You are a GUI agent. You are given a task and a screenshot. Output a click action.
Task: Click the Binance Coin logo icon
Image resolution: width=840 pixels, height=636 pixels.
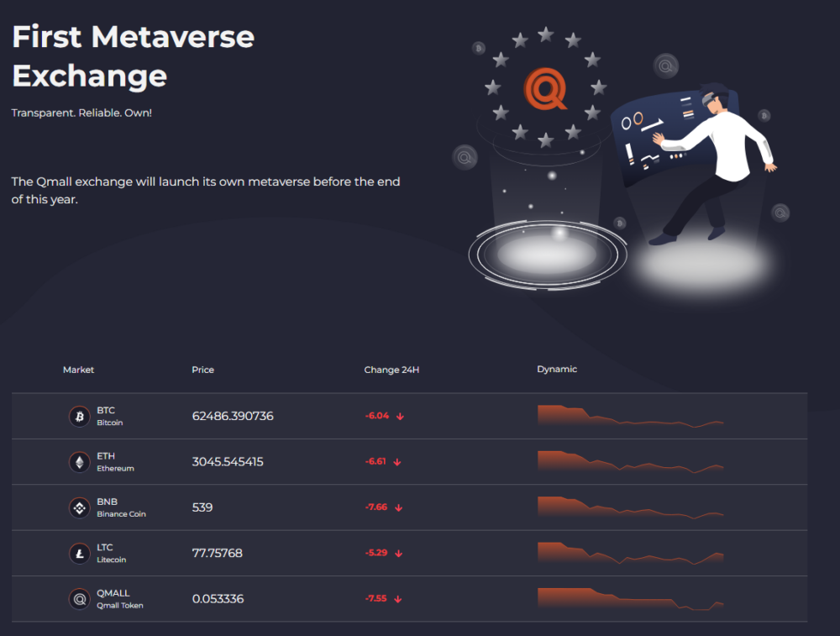pos(79,507)
